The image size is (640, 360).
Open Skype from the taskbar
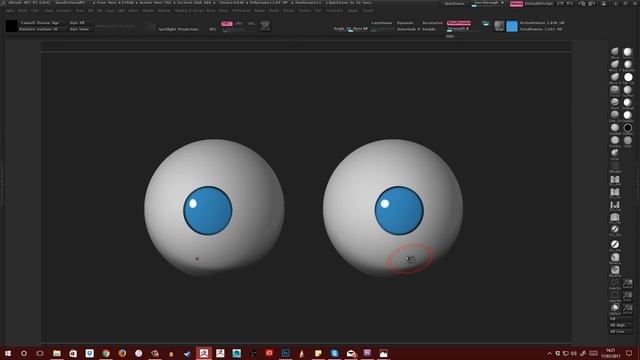tap(334, 353)
